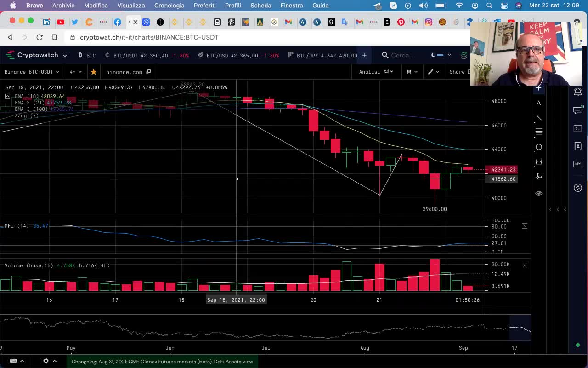Image resolution: width=588 pixels, height=368 pixels.
Task: Select the measure range tool
Action: tap(538, 162)
